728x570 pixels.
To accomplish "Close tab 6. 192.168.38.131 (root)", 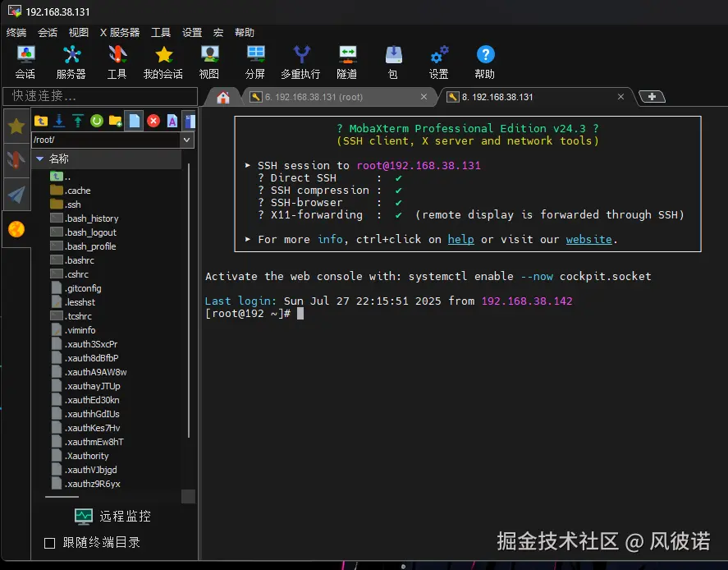I will [x=424, y=97].
